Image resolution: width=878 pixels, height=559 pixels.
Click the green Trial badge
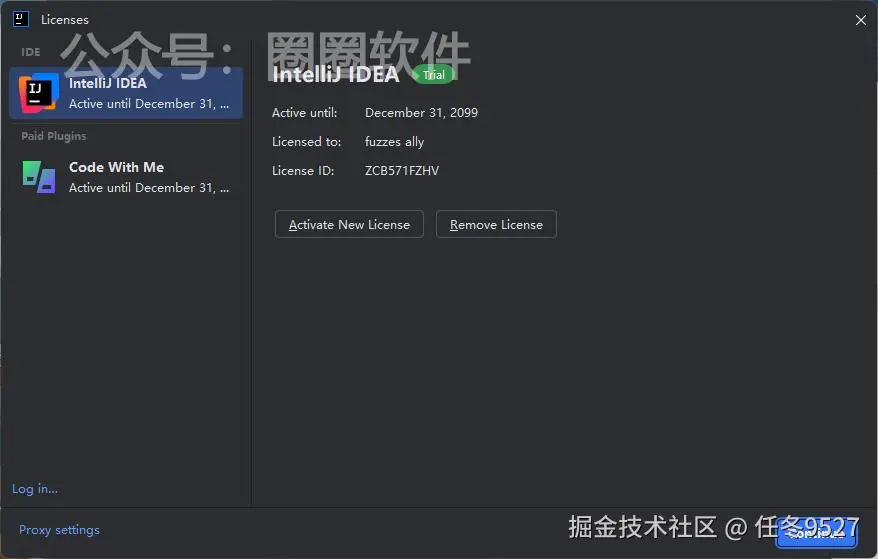tap(433, 75)
